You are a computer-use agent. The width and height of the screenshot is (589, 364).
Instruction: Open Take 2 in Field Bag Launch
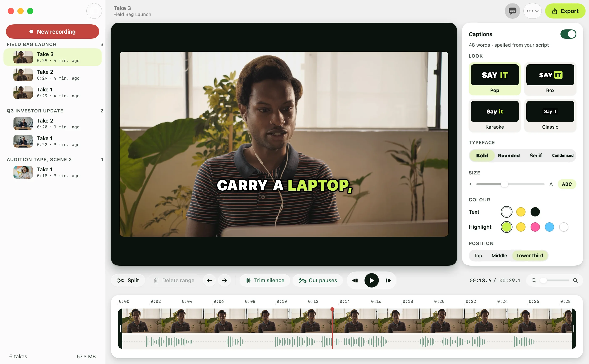[x=53, y=75]
